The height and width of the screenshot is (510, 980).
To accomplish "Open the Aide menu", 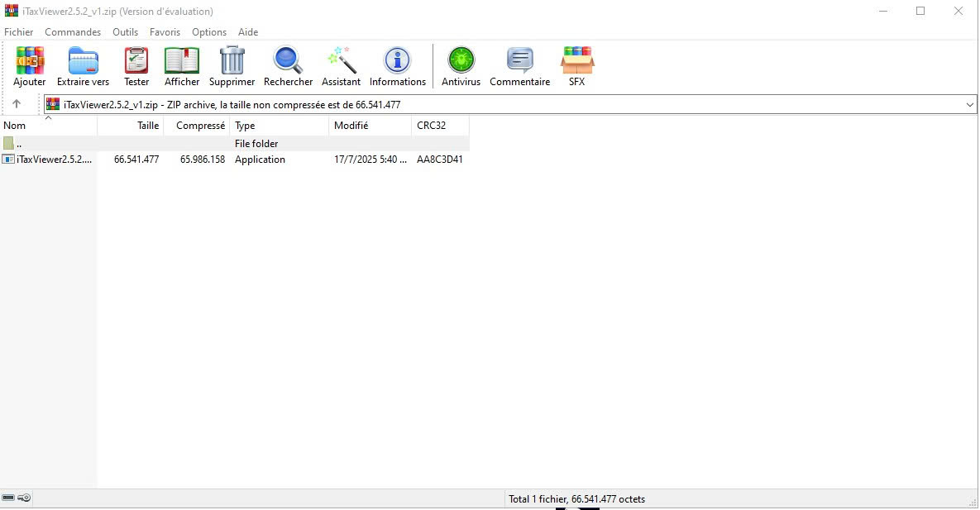I will [248, 32].
